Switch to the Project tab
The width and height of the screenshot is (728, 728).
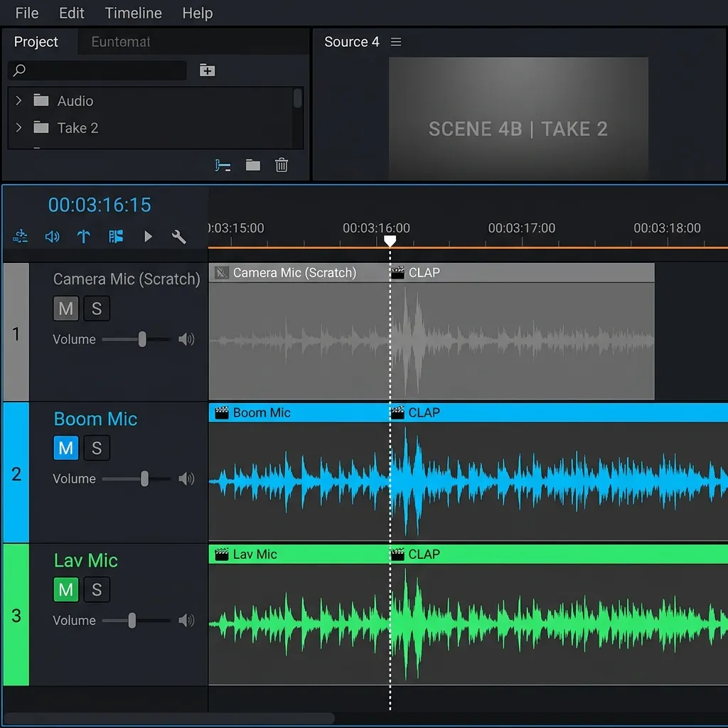click(36, 42)
